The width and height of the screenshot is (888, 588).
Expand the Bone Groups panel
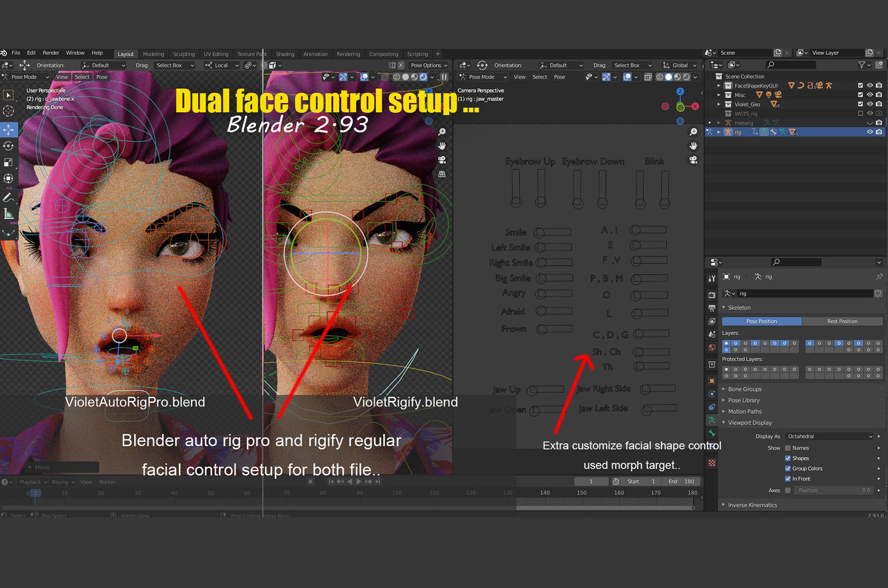[x=745, y=389]
